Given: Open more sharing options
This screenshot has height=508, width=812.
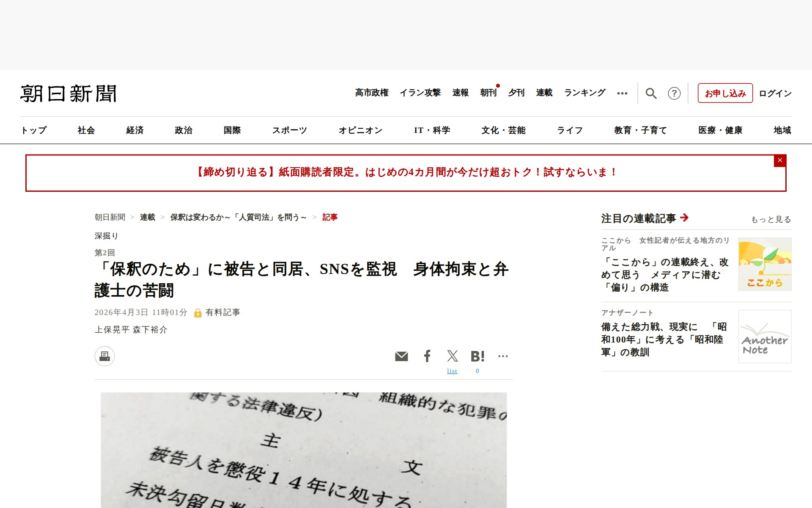Looking at the screenshot, I should pyautogui.click(x=503, y=356).
